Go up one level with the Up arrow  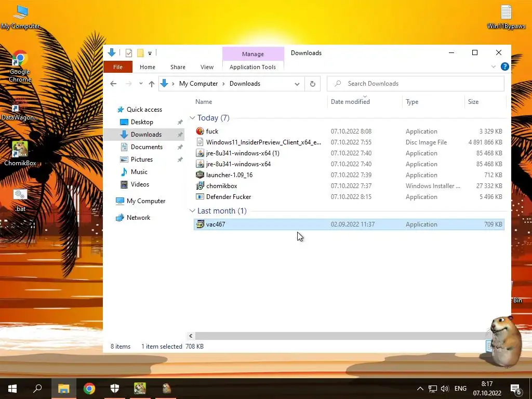coord(152,84)
